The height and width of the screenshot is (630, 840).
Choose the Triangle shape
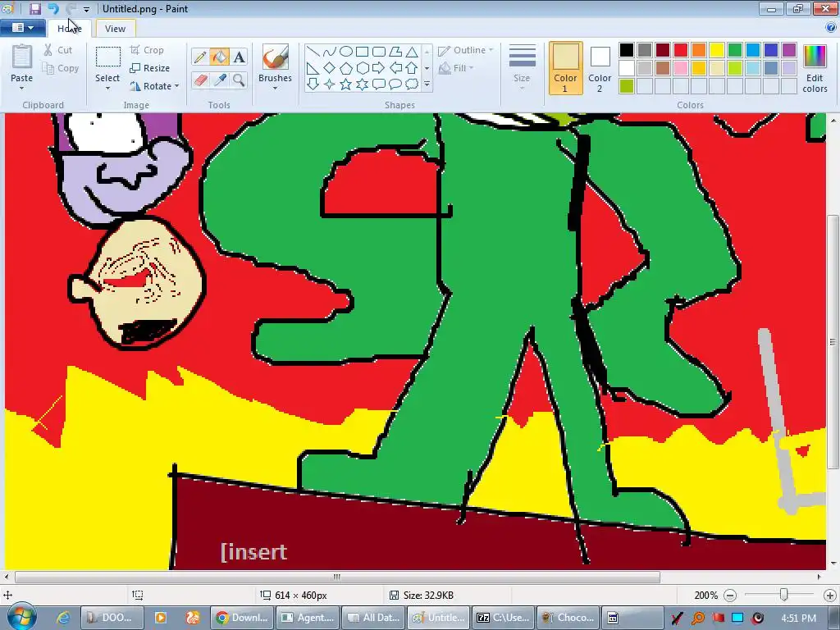(412, 52)
